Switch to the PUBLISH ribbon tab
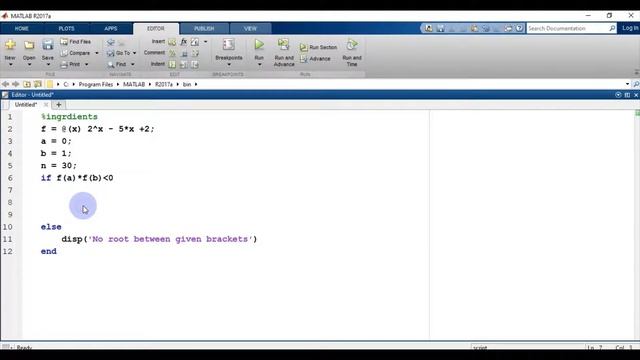Viewport: 640px width, 360px height. 204,29
